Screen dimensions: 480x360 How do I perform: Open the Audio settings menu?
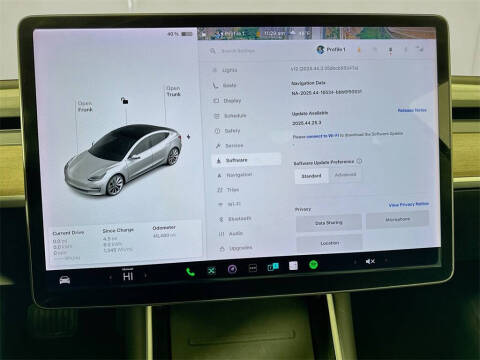231,234
